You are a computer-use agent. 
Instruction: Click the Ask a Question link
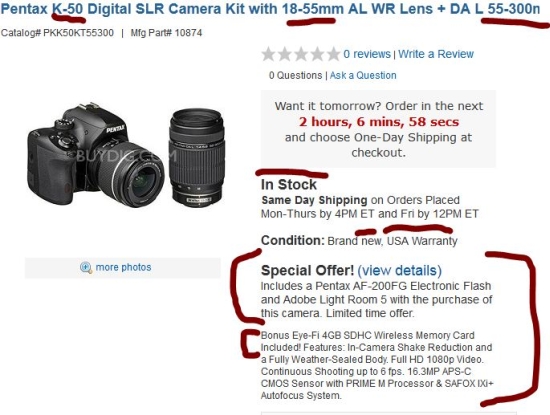pos(363,75)
